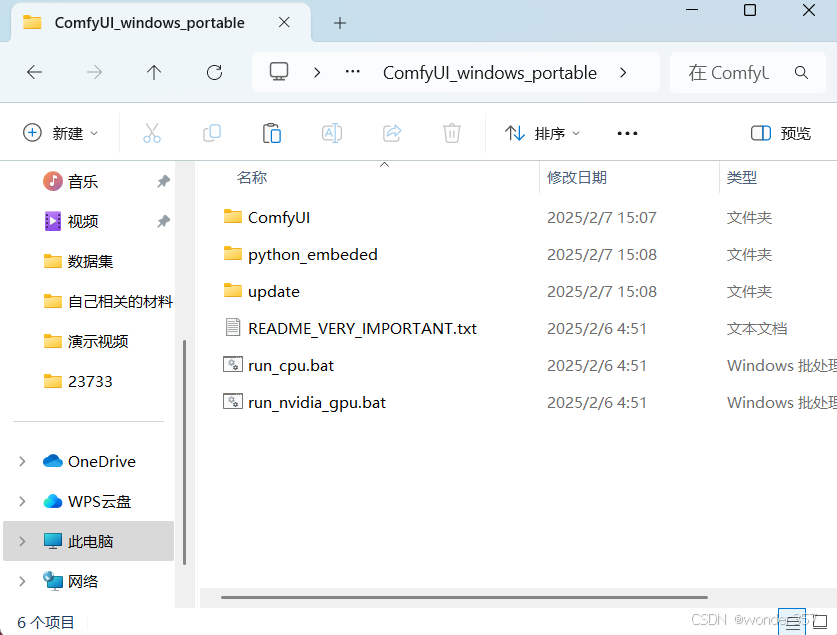837x635 pixels.
Task: Open the 自己相关的材料 sidebar folder
Action: pos(108,301)
